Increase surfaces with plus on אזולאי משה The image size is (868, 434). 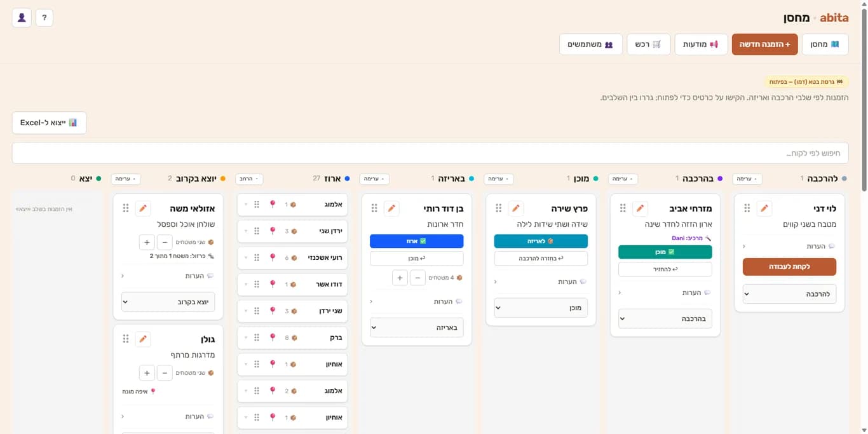147,242
